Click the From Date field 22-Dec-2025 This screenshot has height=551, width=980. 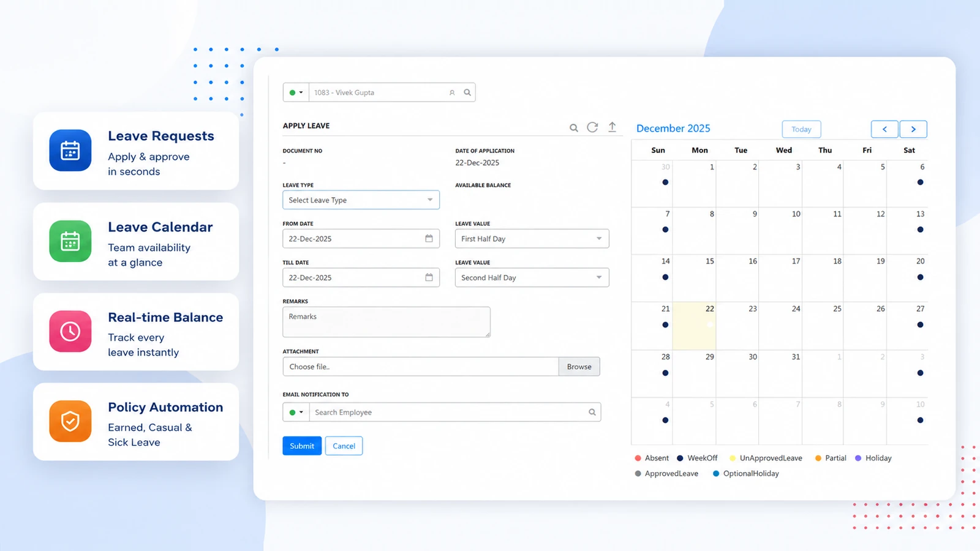point(361,238)
